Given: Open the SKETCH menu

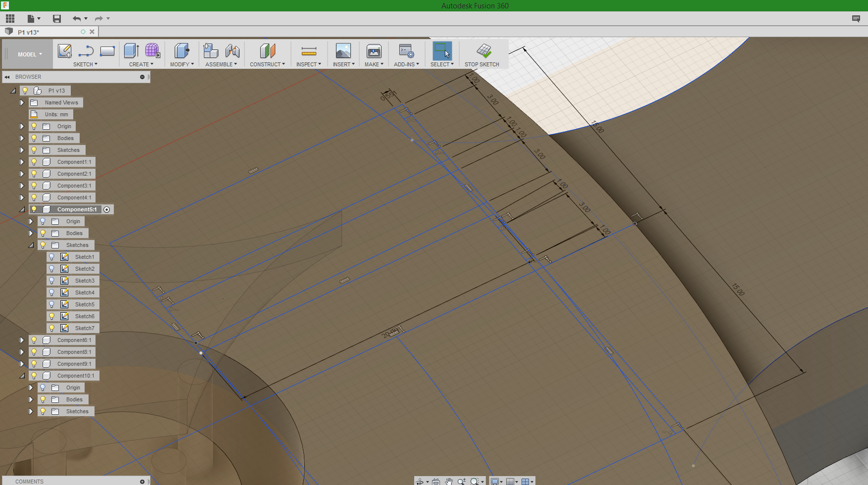Looking at the screenshot, I should click(85, 64).
